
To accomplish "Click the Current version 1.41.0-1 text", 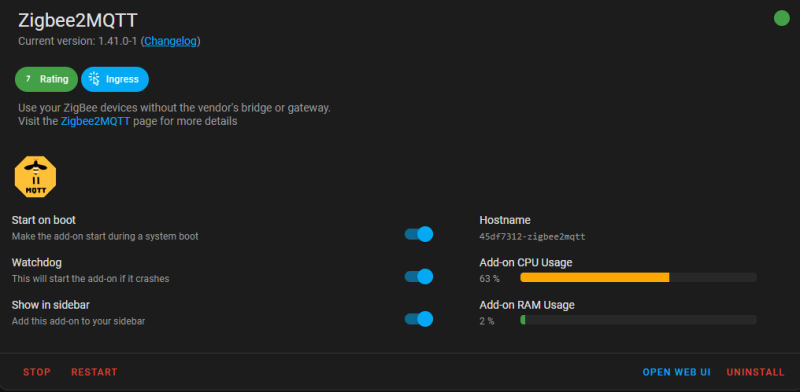I will (x=78, y=41).
